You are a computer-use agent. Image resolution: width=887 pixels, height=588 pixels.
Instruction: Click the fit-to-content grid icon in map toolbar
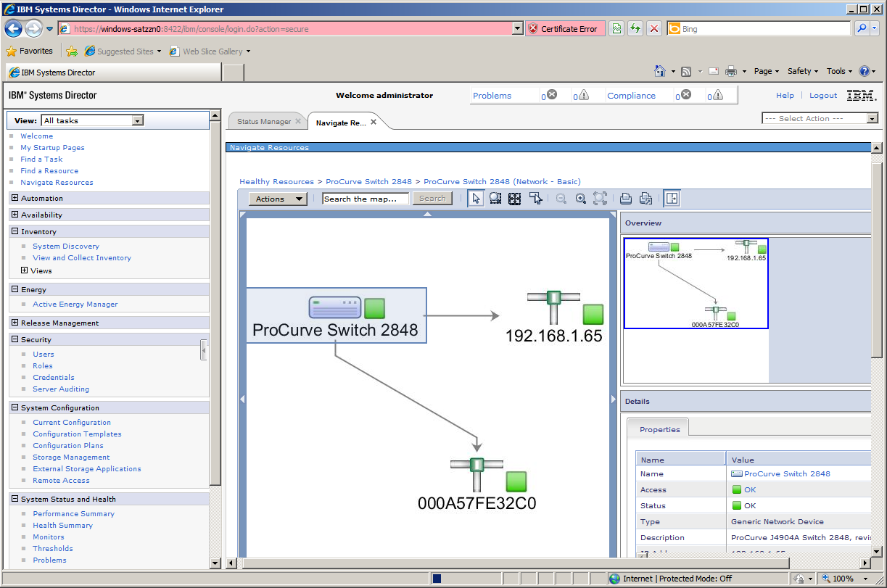click(x=515, y=199)
